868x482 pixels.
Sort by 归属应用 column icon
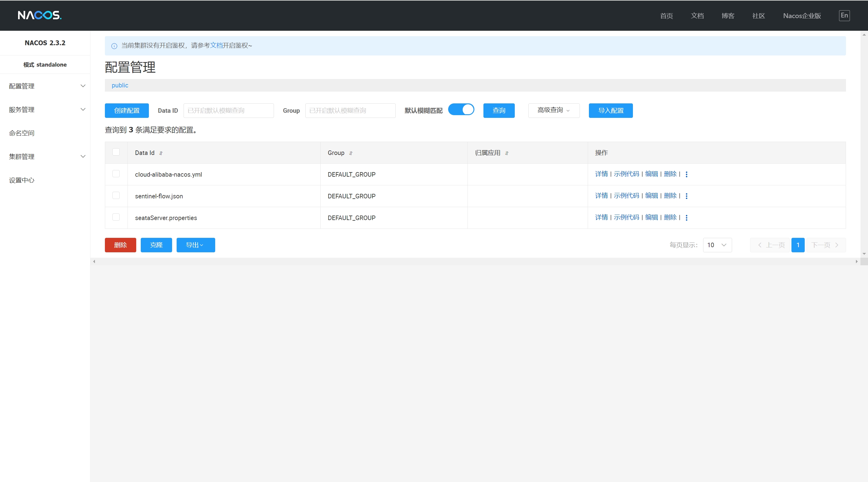coord(507,153)
